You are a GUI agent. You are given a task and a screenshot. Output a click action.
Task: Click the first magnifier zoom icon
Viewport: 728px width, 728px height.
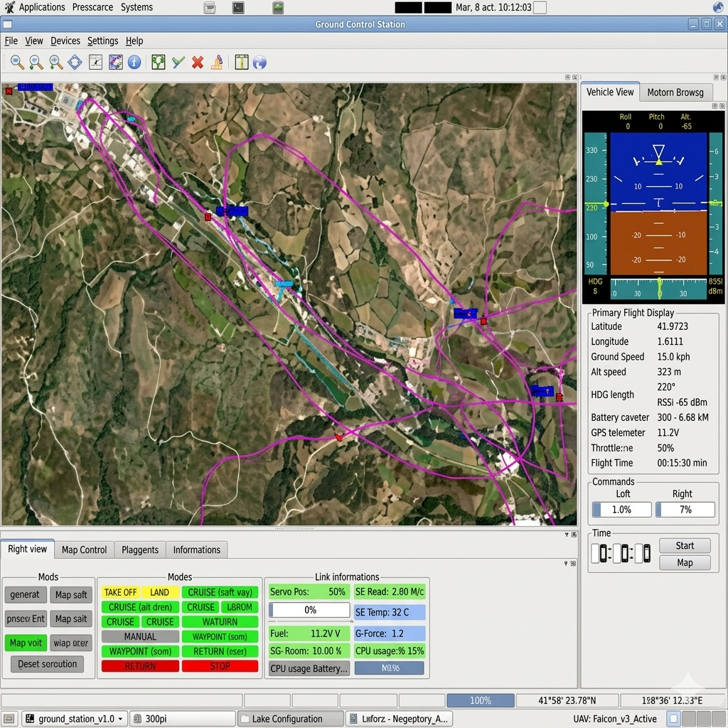pyautogui.click(x=17, y=63)
